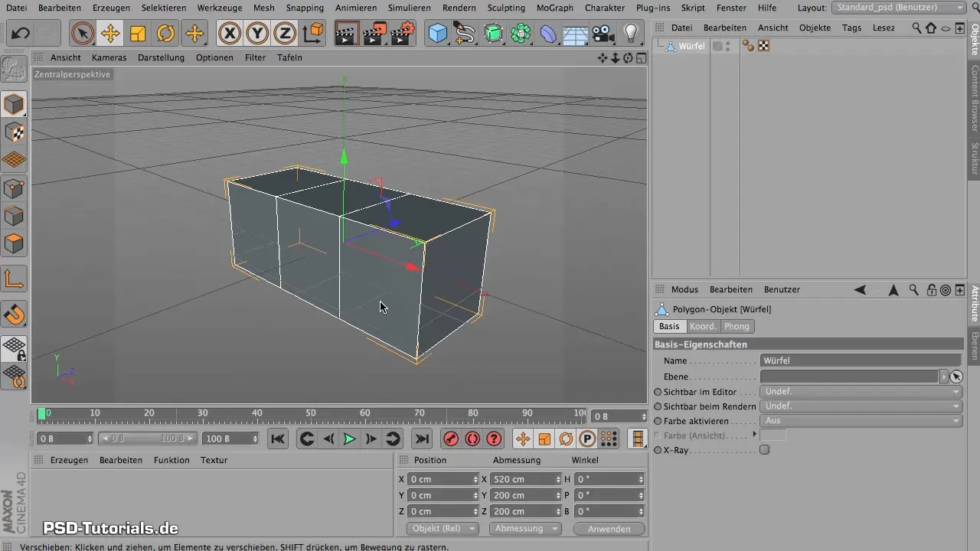Screen dimensions: 980x551
Task: Click the timeline range slider bar
Action: coord(148,439)
